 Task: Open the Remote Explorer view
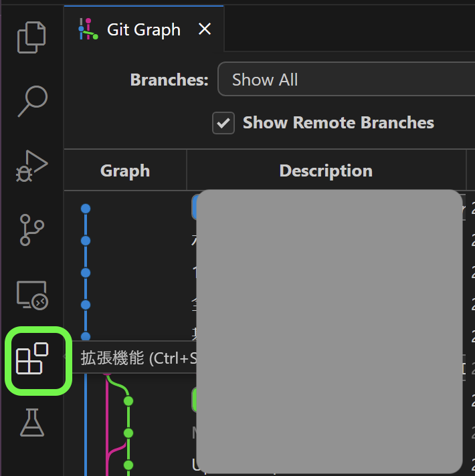[x=32, y=295]
